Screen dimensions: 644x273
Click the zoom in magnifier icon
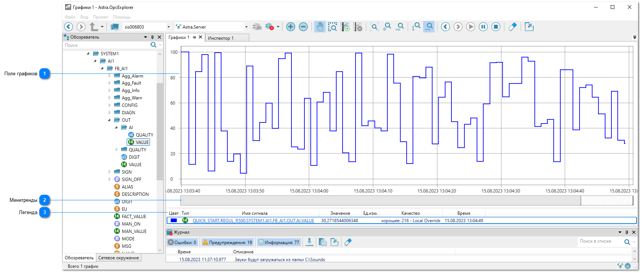click(x=387, y=27)
